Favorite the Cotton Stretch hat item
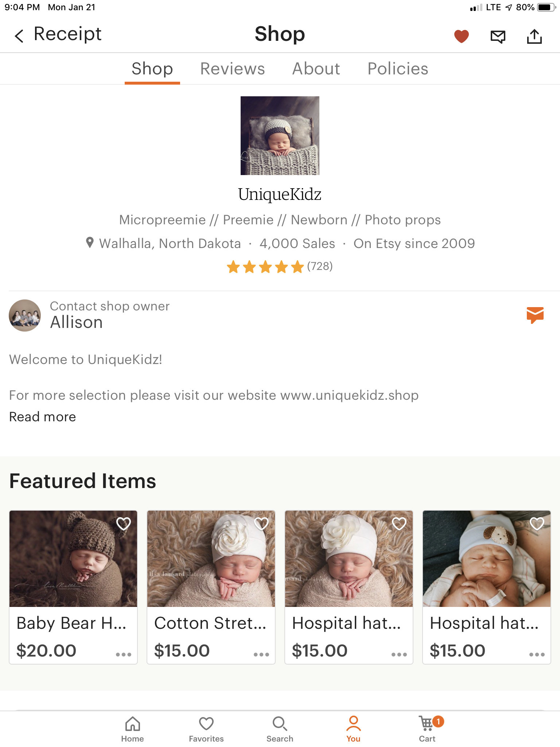The height and width of the screenshot is (747, 560). coord(261,523)
